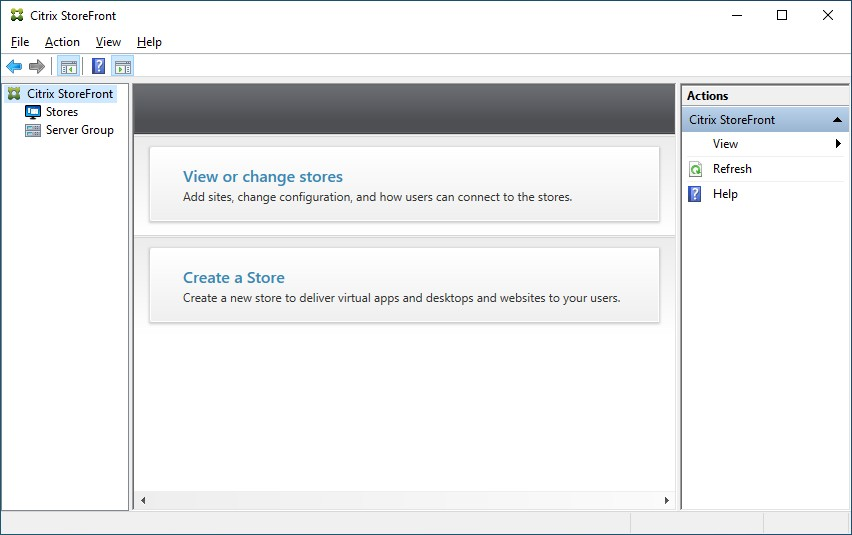This screenshot has width=852, height=535.
Task: Click the horizontal scrollbar left arrow
Action: coord(143,500)
